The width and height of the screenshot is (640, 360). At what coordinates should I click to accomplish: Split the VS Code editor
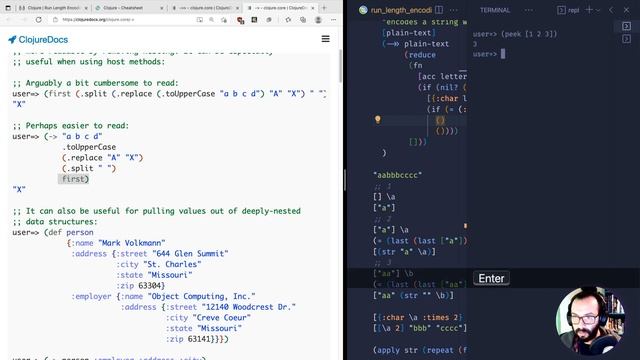439,9
